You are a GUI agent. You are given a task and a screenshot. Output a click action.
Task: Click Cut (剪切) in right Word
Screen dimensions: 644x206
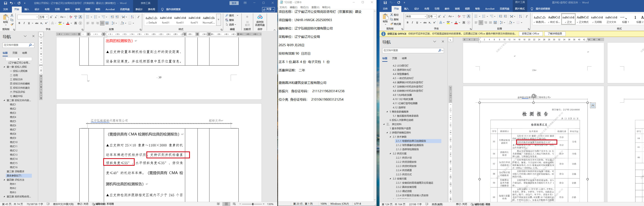click(395, 15)
